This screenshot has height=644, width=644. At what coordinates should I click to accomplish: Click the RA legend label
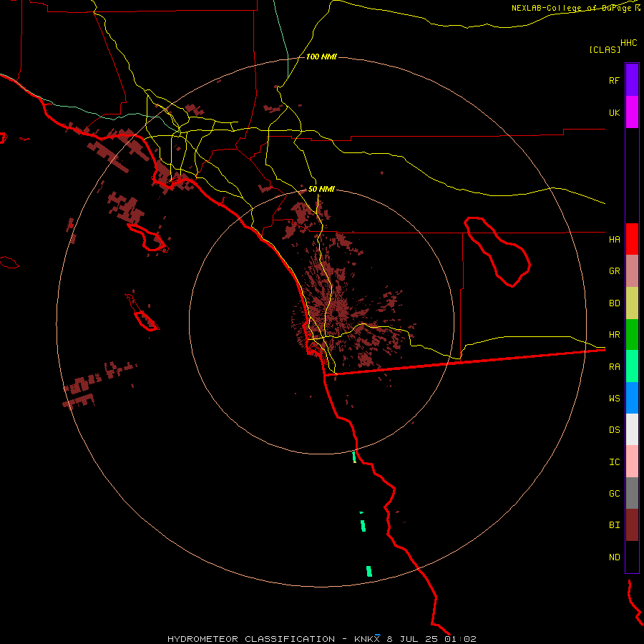(614, 366)
